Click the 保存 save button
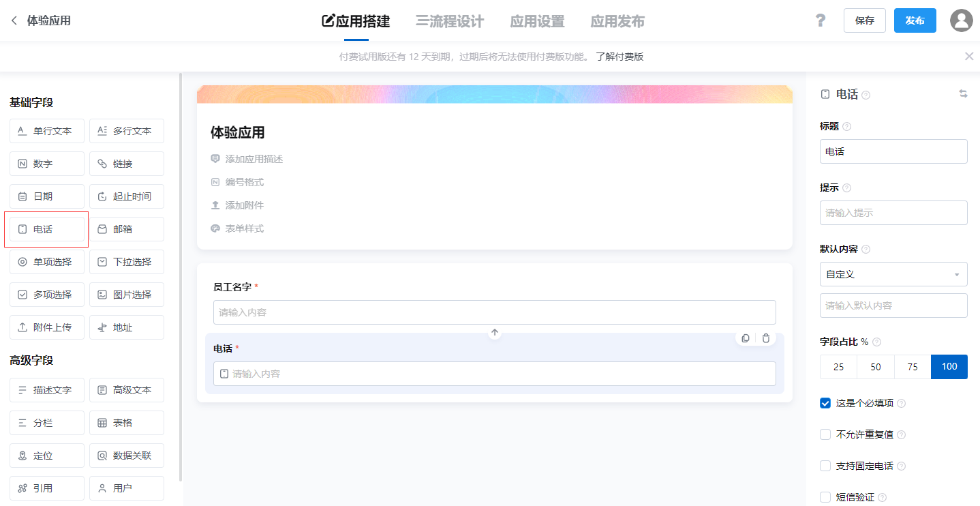The image size is (980, 506). [x=864, y=20]
